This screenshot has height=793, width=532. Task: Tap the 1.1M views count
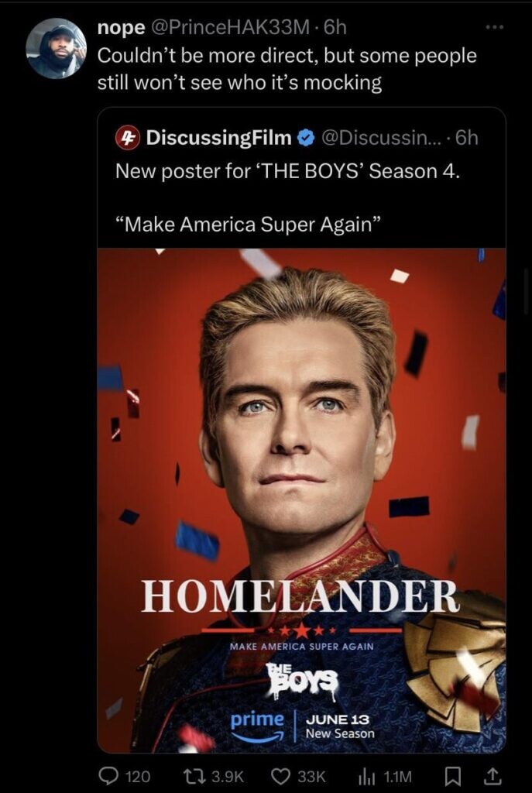[x=397, y=776]
